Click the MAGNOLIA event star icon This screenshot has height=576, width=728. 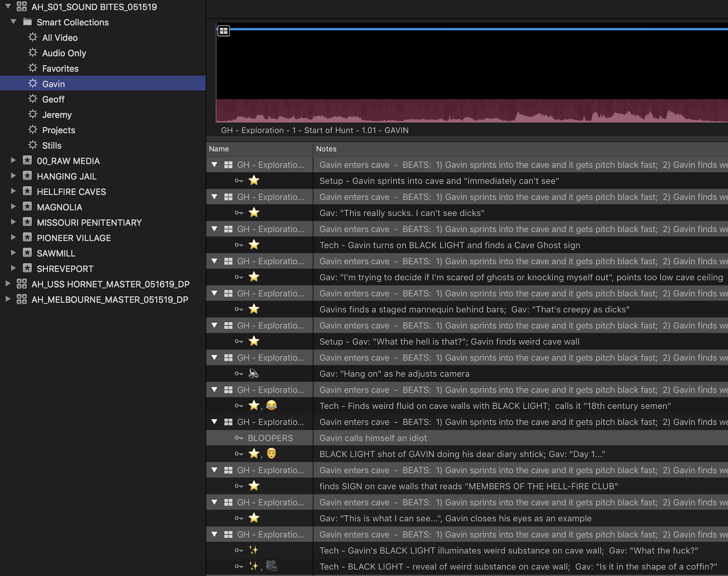[27, 207]
